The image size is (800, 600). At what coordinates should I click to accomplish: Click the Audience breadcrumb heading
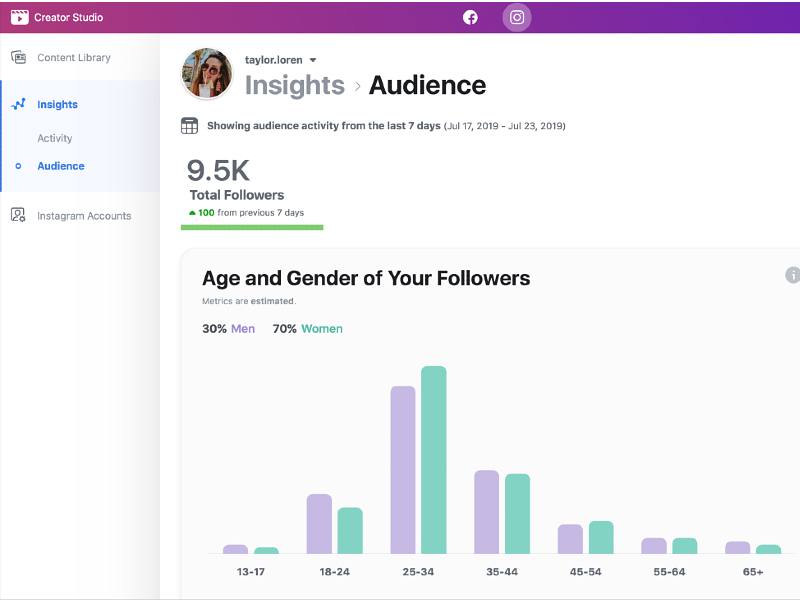[x=428, y=85]
